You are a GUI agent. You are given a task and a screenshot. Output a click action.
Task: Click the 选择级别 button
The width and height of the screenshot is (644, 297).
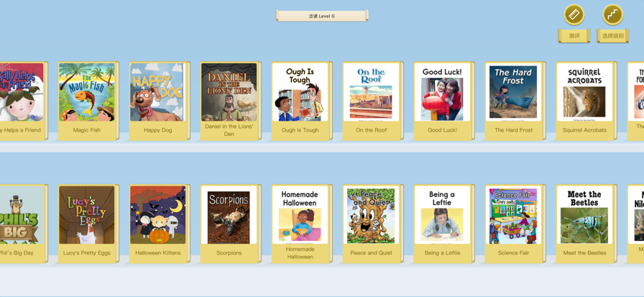(612, 36)
